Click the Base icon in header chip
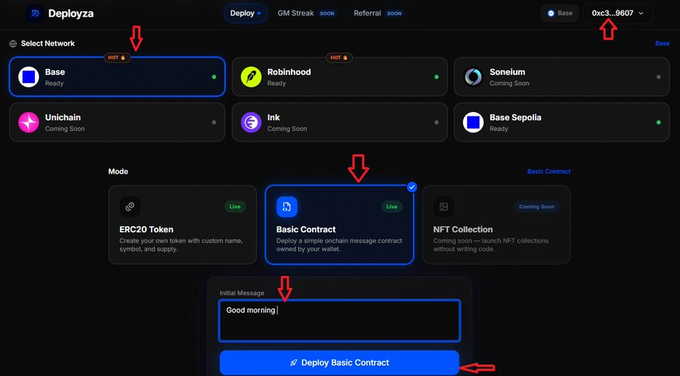Viewport: 680px width, 376px height. tap(551, 13)
